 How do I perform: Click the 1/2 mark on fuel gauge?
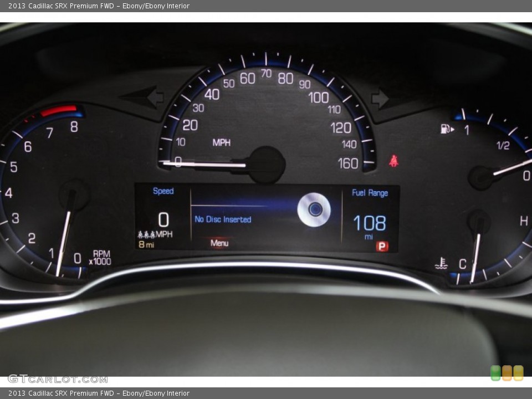tap(503, 146)
